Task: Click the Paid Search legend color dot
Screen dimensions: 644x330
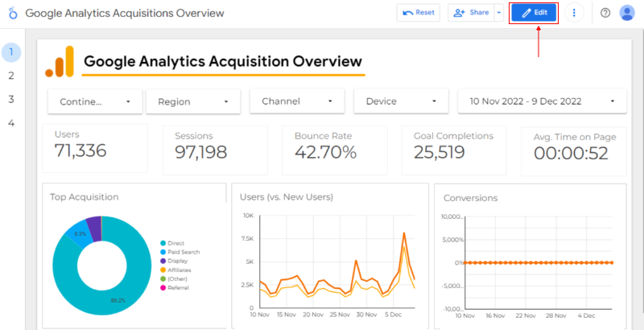Action: coord(163,252)
